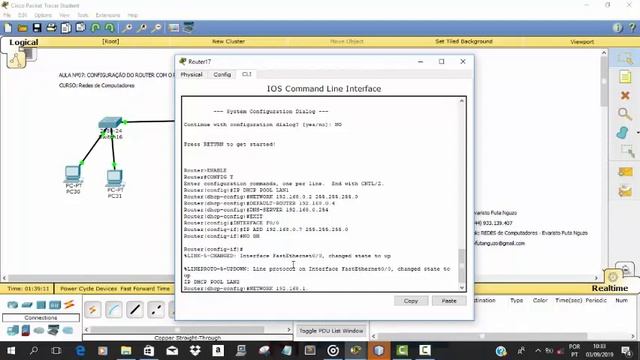Image resolution: width=640 pixels, height=360 pixels.
Task: Open the network information icon top right
Action: click(617, 28)
